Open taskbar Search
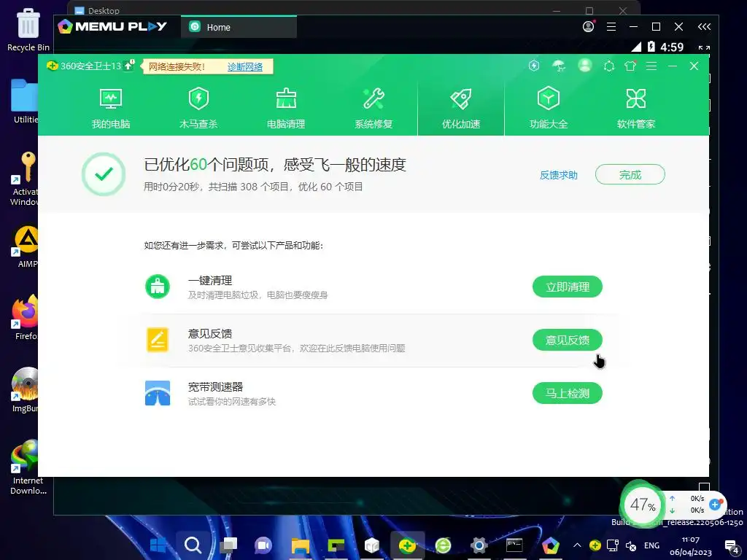This screenshot has height=560, width=747. tap(193, 545)
